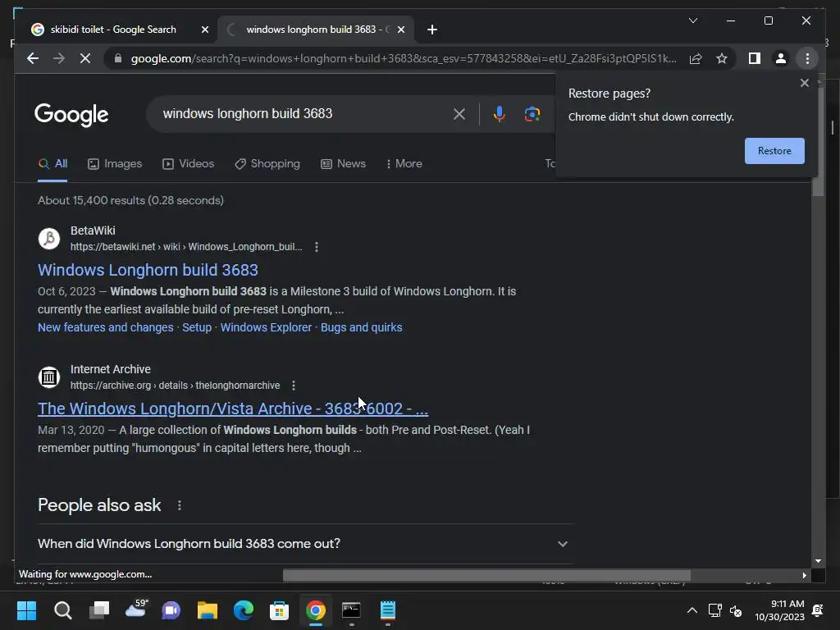Start voice search with the microphone
Image resolution: width=840 pixels, height=630 pixels.
pyautogui.click(x=499, y=113)
